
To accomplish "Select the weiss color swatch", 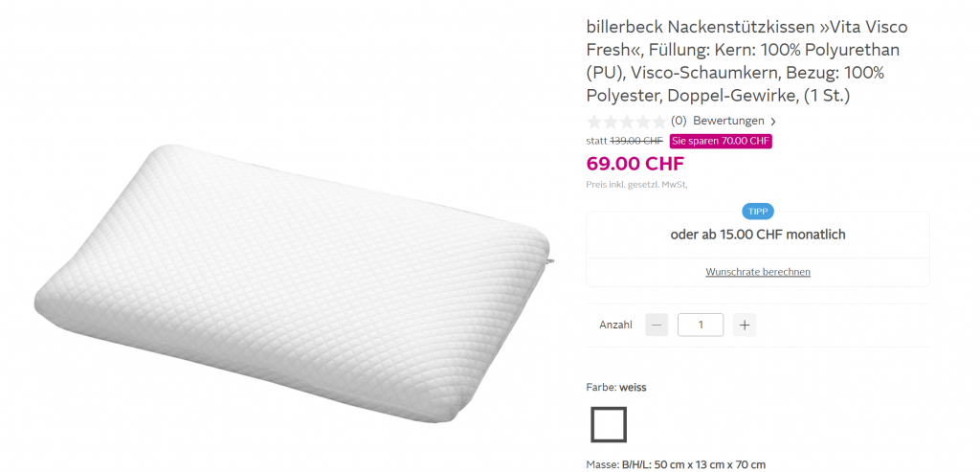I will (x=609, y=424).
